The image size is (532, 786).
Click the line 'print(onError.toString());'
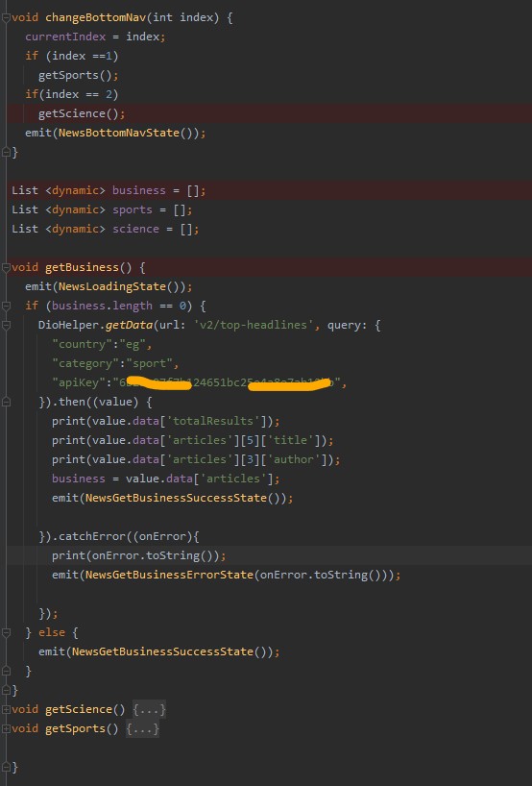click(x=138, y=555)
